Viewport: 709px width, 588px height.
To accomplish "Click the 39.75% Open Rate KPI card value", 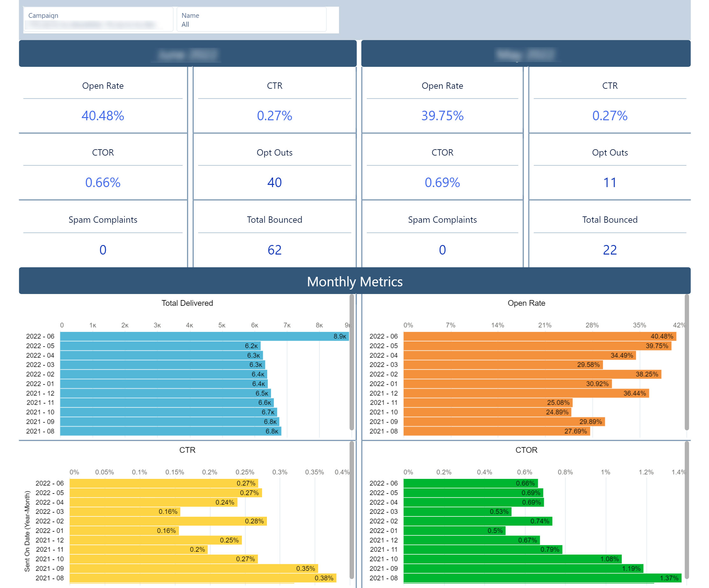I will point(442,116).
